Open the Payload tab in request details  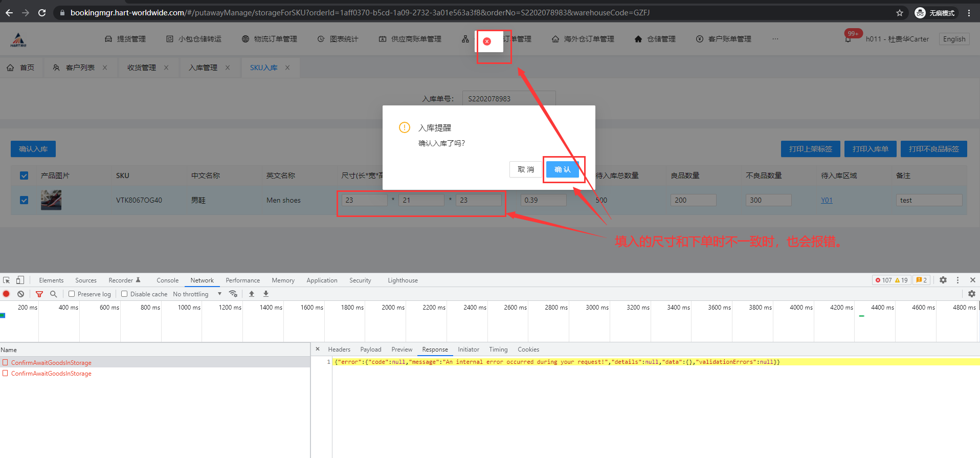[x=370, y=350]
